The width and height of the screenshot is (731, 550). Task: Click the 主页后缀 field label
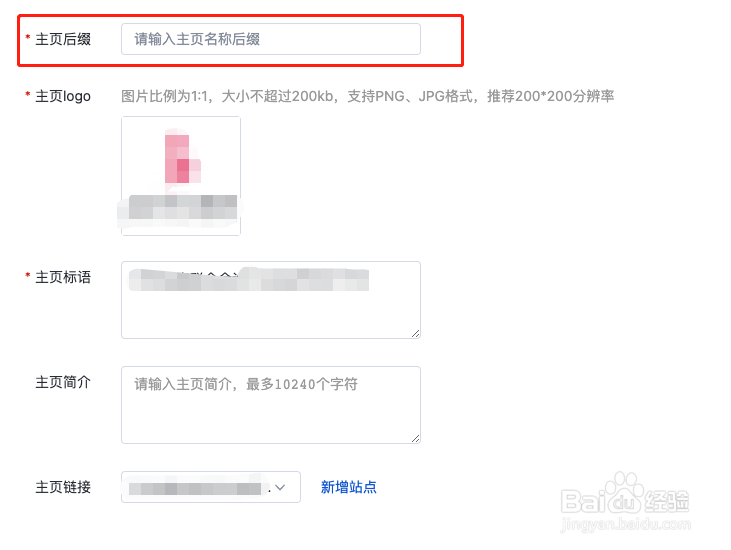pyautogui.click(x=63, y=39)
